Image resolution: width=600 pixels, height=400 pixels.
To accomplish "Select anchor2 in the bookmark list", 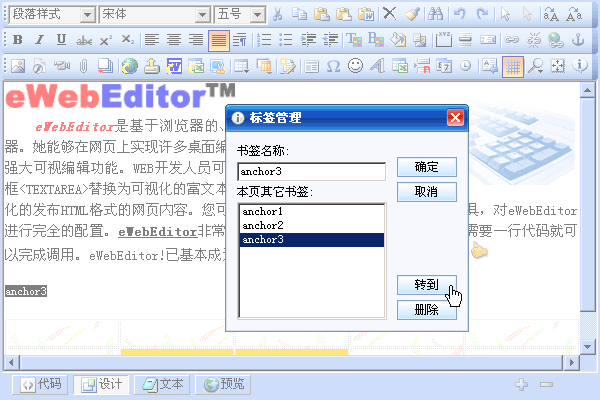I will click(311, 225).
